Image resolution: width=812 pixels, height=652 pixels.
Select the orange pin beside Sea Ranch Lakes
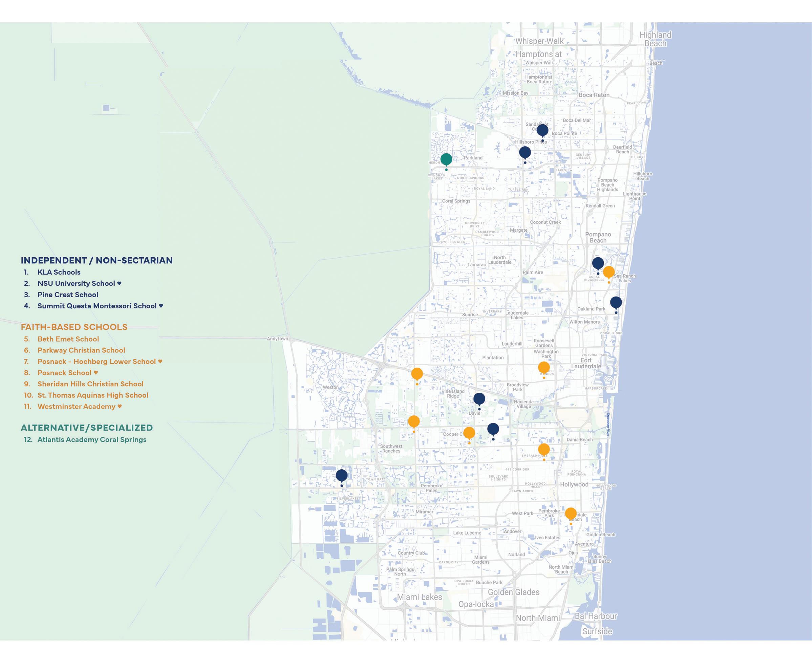pos(608,272)
